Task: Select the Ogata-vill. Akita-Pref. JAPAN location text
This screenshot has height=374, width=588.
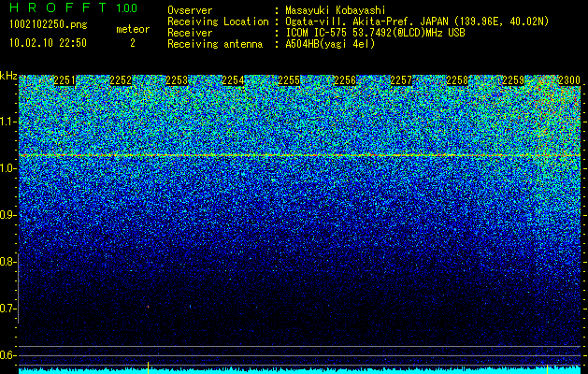Action: pyautogui.click(x=417, y=22)
